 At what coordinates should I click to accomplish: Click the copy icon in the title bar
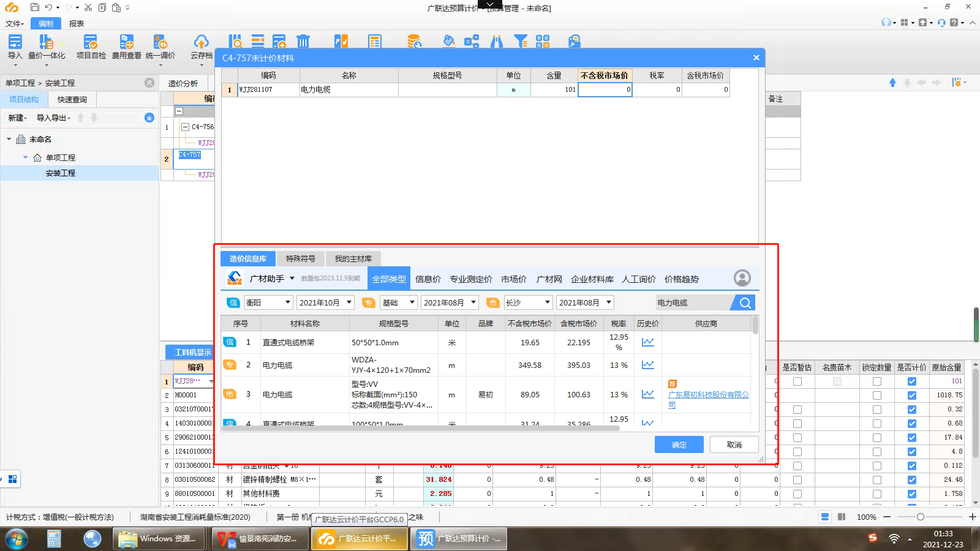pyautogui.click(x=102, y=7)
